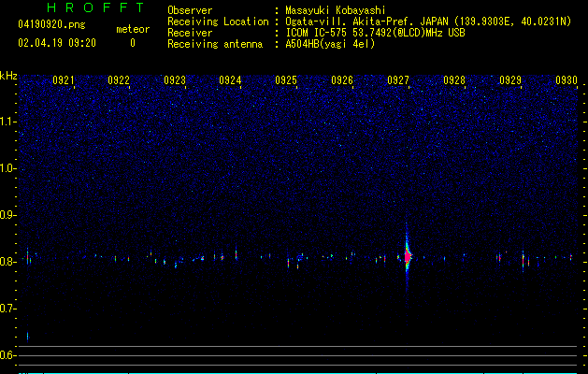Click the 0921 time marker
This screenshot has width=588, height=374.
[63, 80]
